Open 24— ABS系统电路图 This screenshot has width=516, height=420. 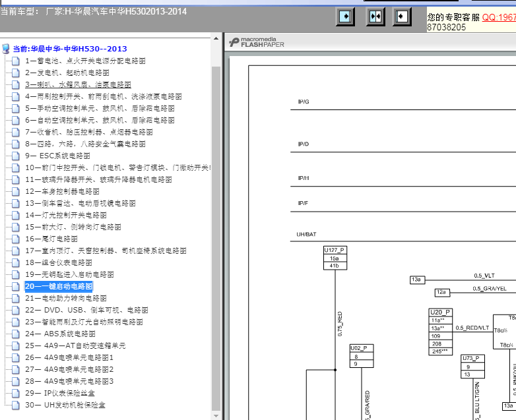click(x=60, y=334)
